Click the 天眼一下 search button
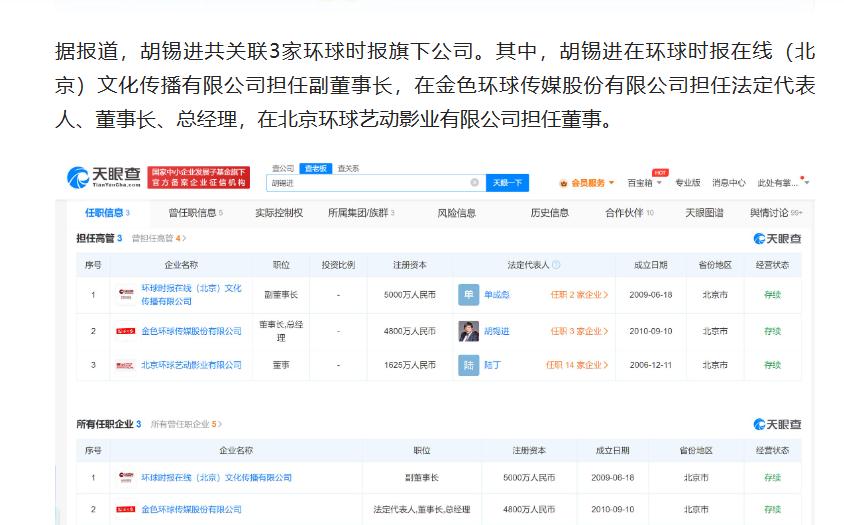The width and height of the screenshot is (844, 525). pyautogui.click(x=507, y=183)
